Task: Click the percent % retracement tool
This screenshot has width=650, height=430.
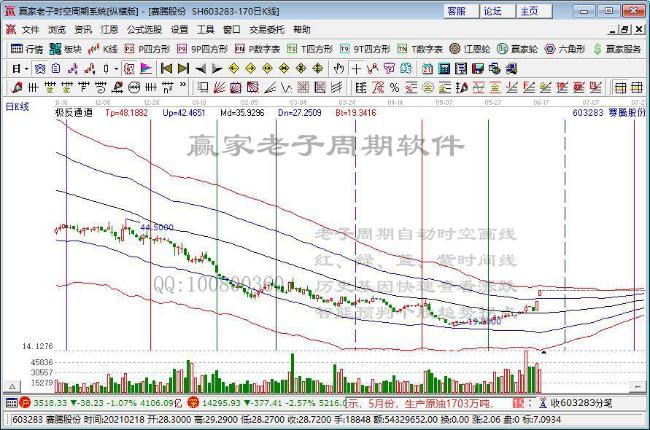Action: [x=394, y=87]
